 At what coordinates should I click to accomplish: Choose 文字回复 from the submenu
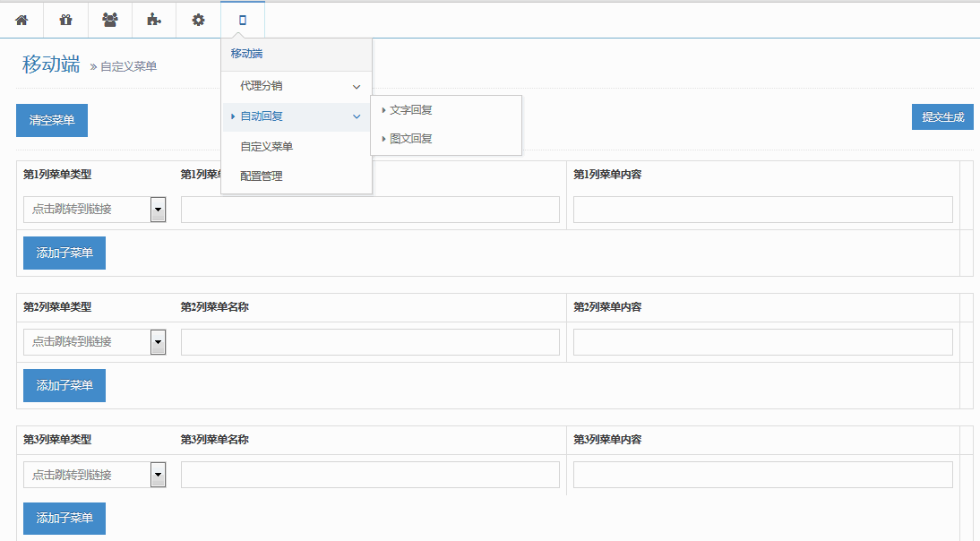click(x=411, y=110)
